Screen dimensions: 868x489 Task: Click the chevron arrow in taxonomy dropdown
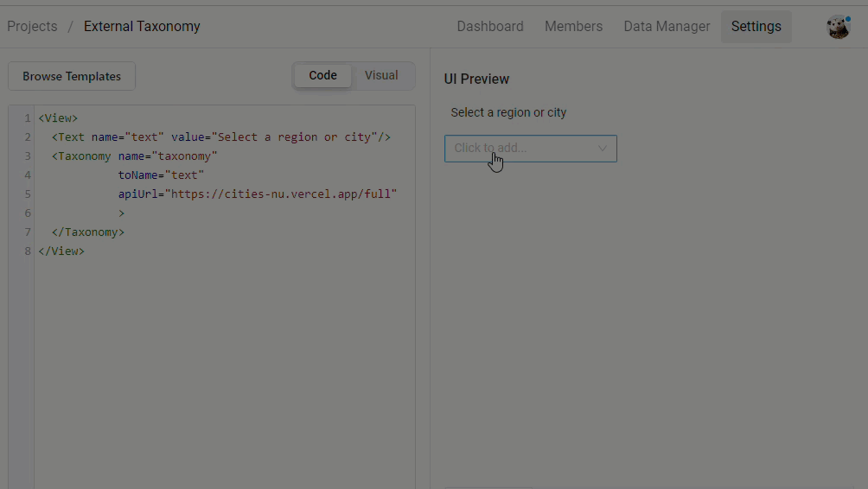point(603,149)
